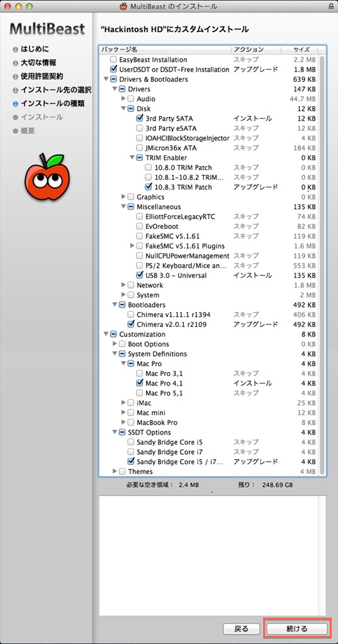Click the 続ける continue button
The height and width of the screenshot is (644, 338).
pos(297,629)
